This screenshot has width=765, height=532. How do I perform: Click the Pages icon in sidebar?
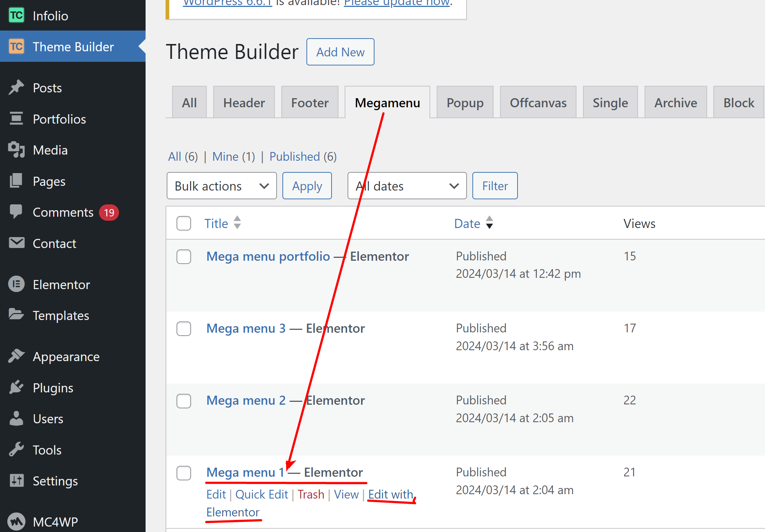(16, 181)
